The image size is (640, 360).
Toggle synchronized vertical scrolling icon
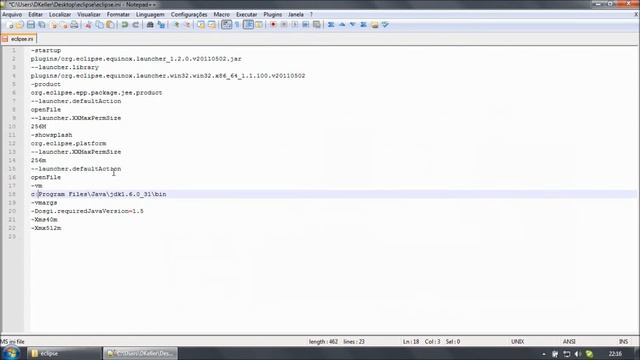pos(201,25)
